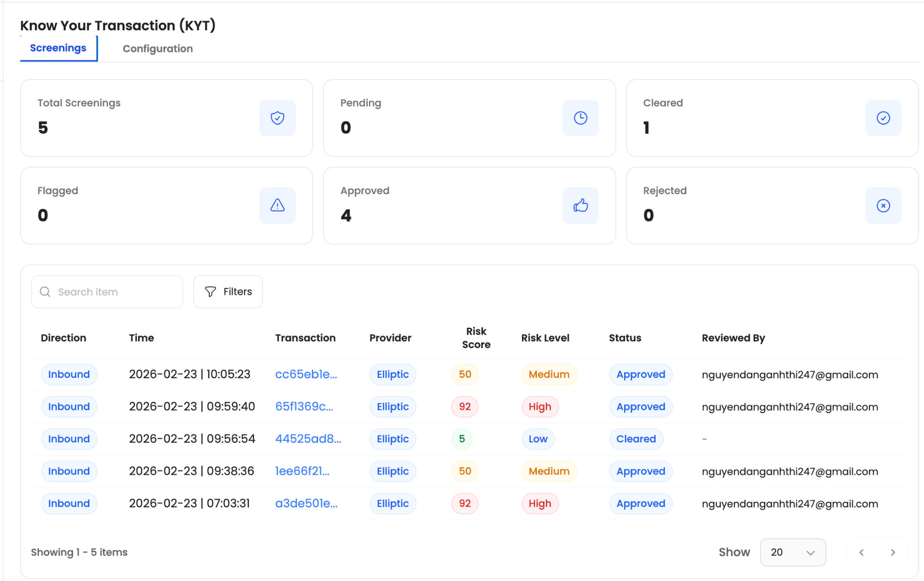Switch to the Screenings tab

58,48
